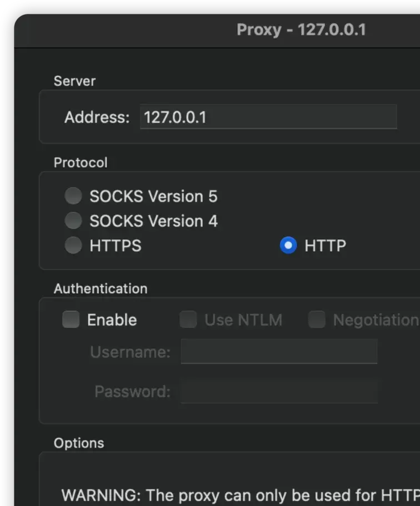Select the HTTPS protocol radio button
This screenshot has width=420, height=506.
[x=73, y=246]
